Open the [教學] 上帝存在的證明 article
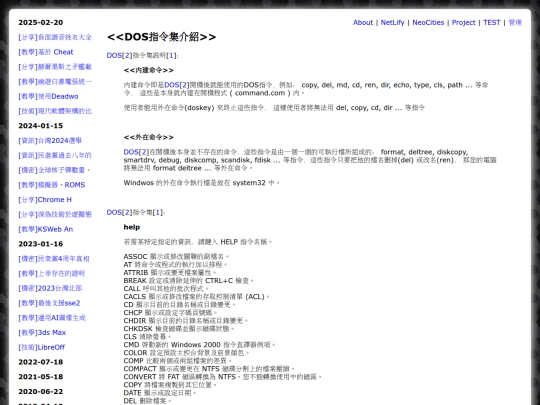 click(52, 273)
